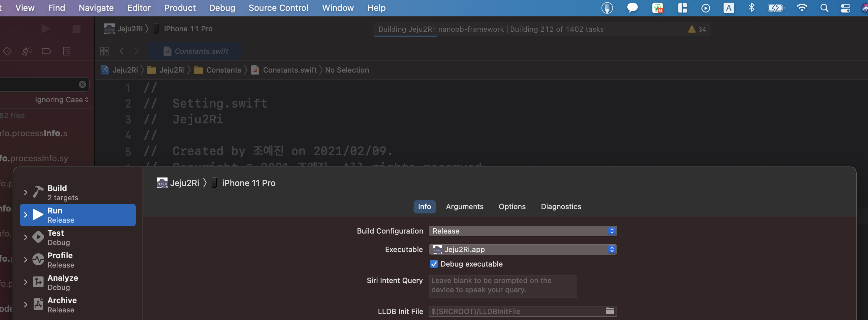
Task: Open the Debug menu
Action: point(222,8)
